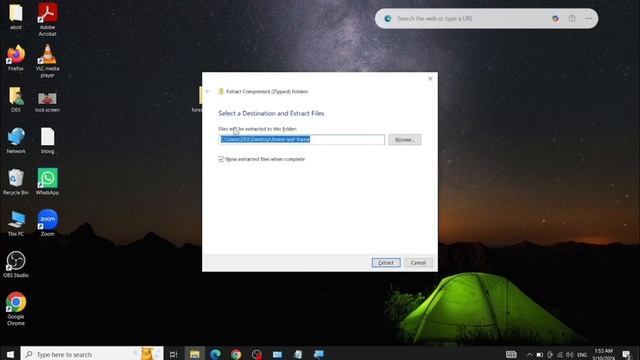The image size is (640, 360).
Task: Launch Microsoft Edge from the taskbar
Action: (215, 354)
